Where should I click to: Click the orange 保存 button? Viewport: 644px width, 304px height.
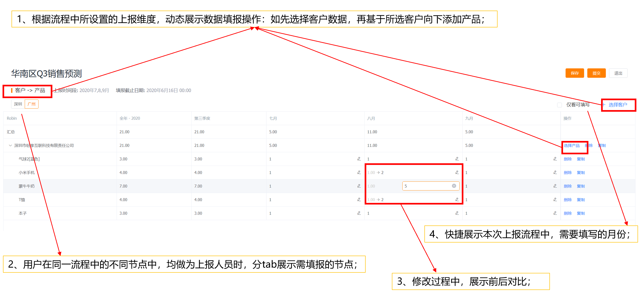(x=575, y=73)
